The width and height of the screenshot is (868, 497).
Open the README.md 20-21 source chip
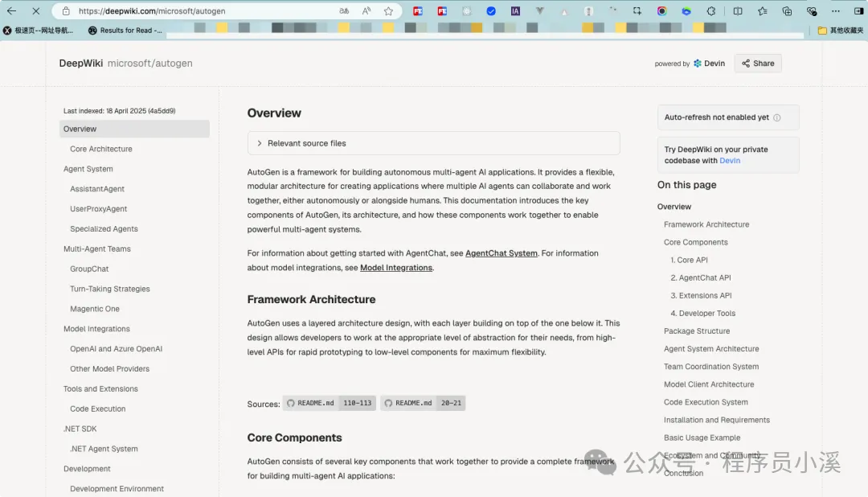pos(423,403)
